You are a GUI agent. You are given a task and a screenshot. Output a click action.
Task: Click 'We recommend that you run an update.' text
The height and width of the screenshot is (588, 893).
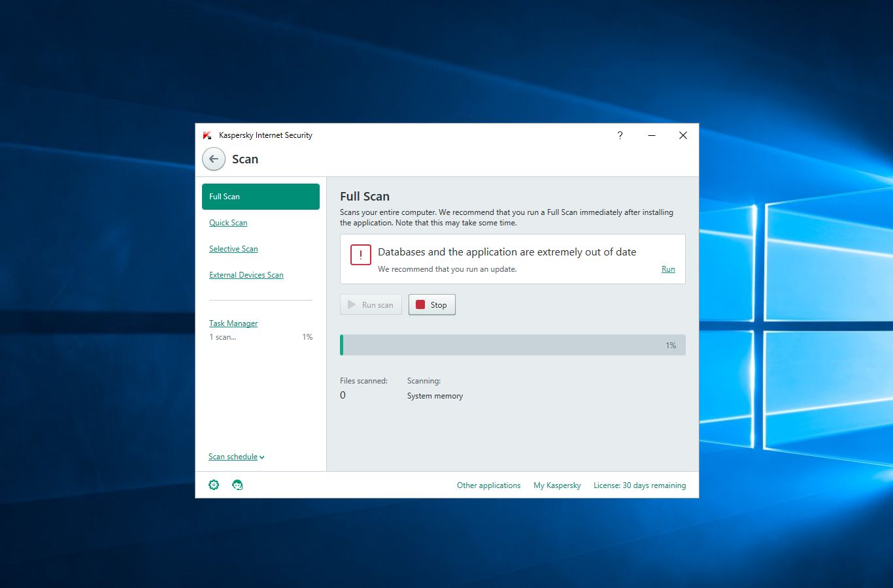pos(447,269)
